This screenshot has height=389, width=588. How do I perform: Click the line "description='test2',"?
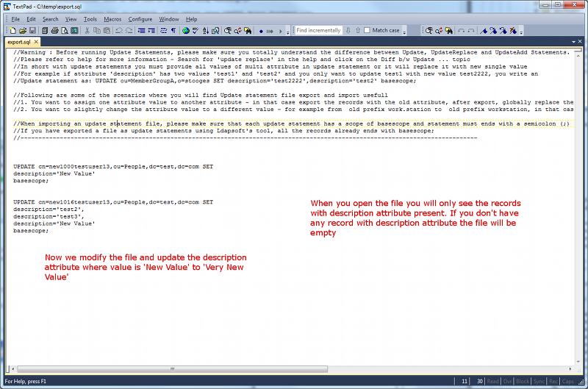coord(49,210)
